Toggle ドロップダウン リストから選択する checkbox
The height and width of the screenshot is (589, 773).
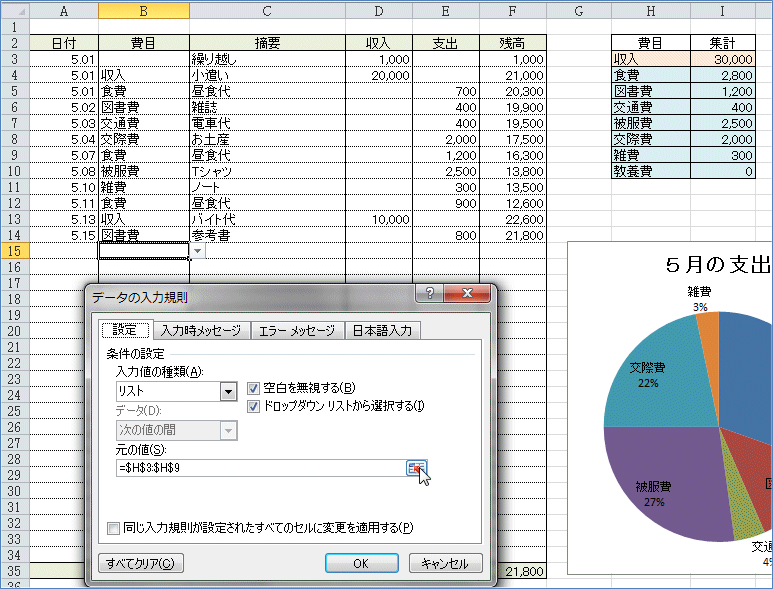(253, 407)
